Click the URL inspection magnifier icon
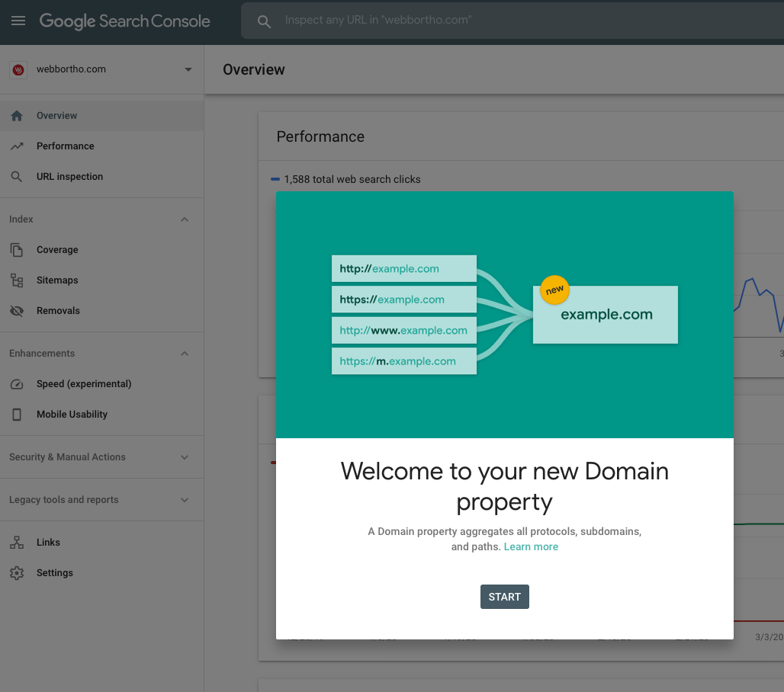The width and height of the screenshot is (784, 692). 17,177
